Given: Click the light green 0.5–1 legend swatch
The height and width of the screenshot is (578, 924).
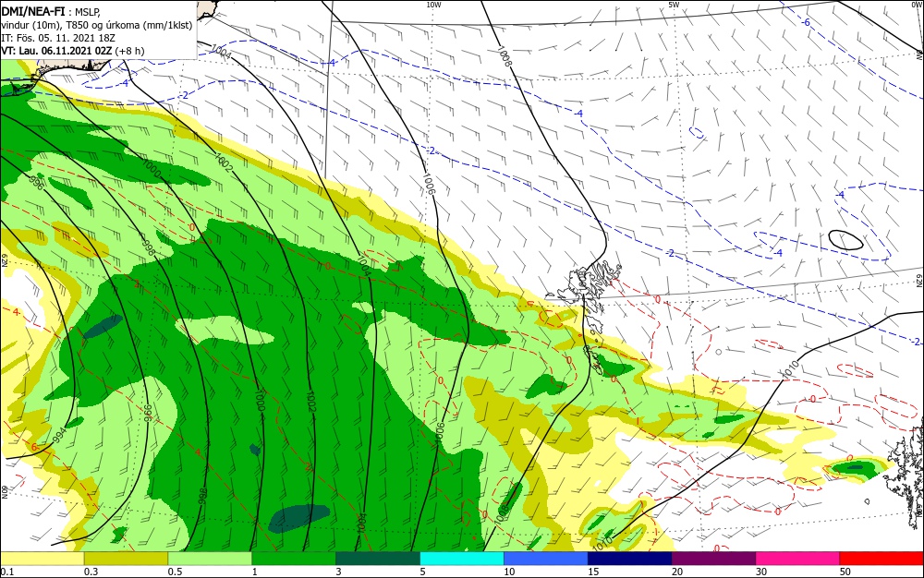Looking at the screenshot, I should coord(210,559).
